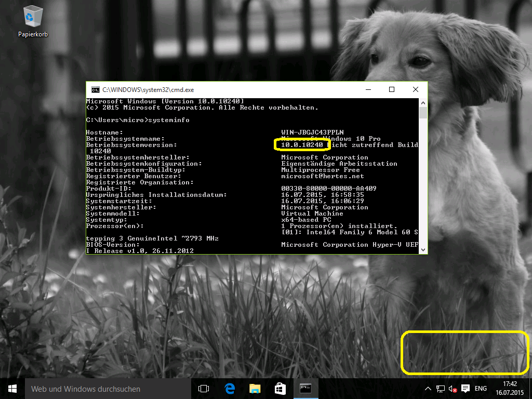Expand the hidden system tray icons
The image size is (532, 399).
click(x=428, y=389)
